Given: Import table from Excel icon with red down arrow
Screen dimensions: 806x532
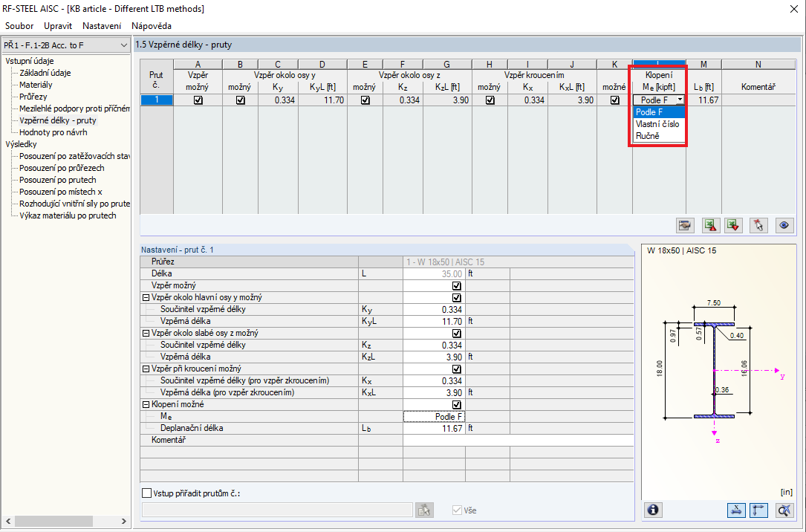Looking at the screenshot, I should pos(733,225).
